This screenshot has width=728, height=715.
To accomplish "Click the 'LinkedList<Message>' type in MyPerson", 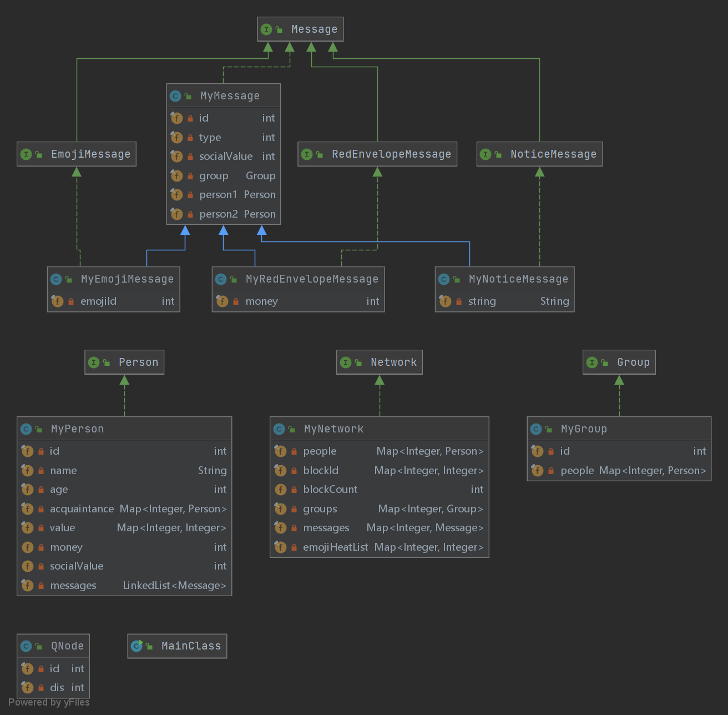I will point(175,586).
